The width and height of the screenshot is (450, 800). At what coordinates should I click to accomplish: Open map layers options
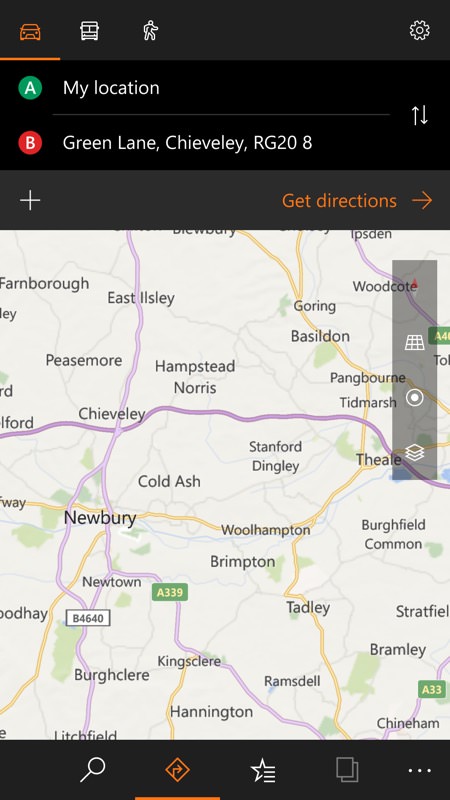point(415,452)
